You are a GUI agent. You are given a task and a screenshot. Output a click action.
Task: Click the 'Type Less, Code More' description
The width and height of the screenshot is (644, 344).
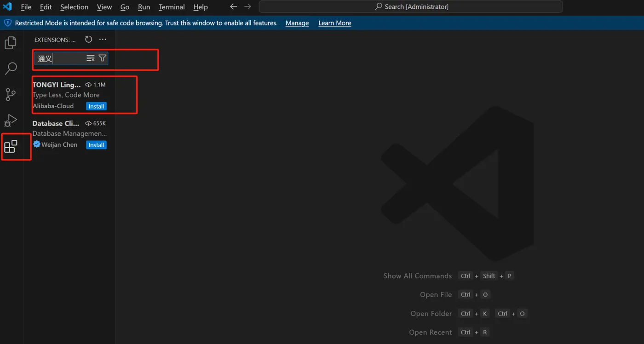tap(66, 95)
